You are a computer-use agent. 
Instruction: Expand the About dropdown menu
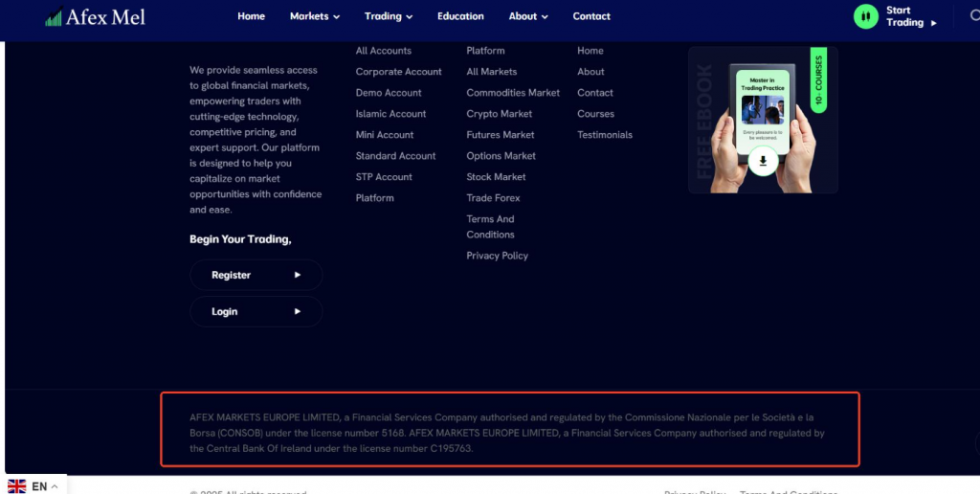528,16
